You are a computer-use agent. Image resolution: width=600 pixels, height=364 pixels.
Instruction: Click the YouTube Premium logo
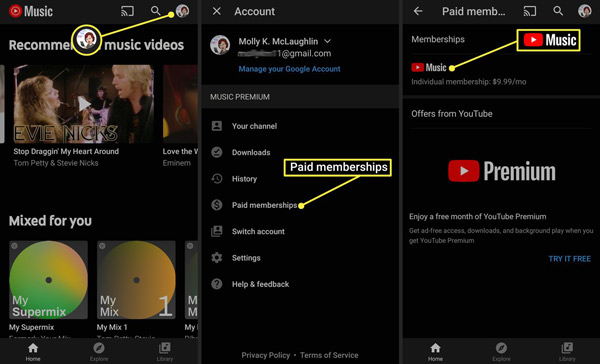[502, 171]
